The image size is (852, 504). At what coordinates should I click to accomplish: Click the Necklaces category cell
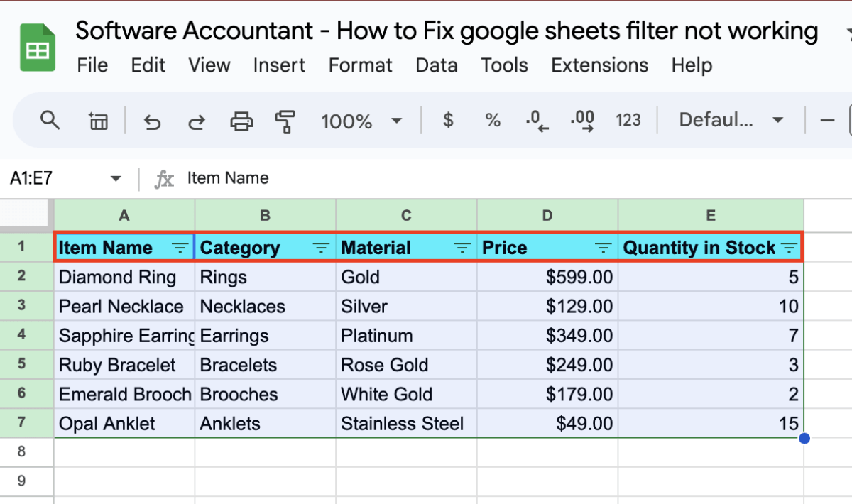pos(266,306)
